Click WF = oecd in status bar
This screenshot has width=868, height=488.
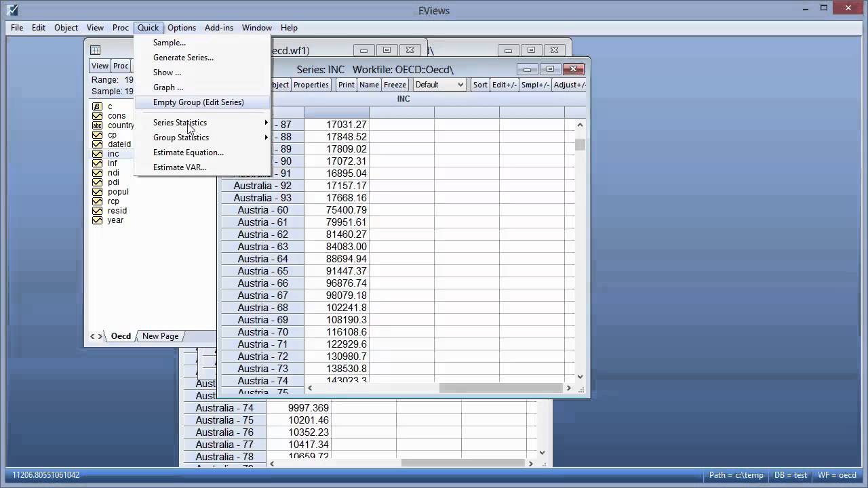836,475
